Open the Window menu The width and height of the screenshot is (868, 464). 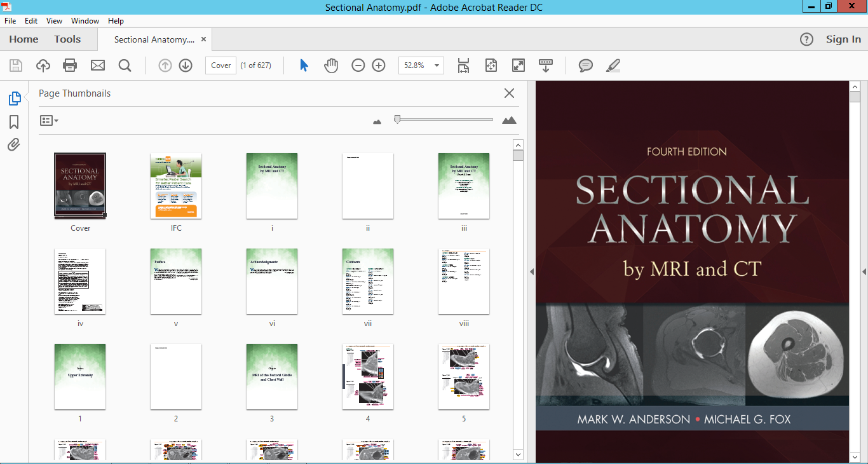pos(85,21)
